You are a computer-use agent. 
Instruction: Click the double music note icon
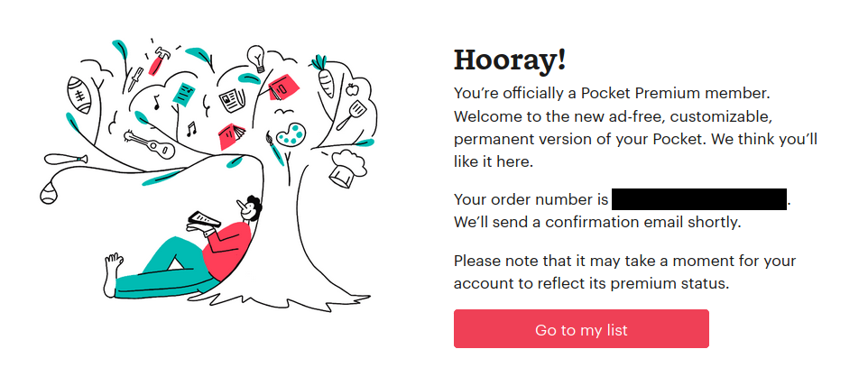(191, 129)
